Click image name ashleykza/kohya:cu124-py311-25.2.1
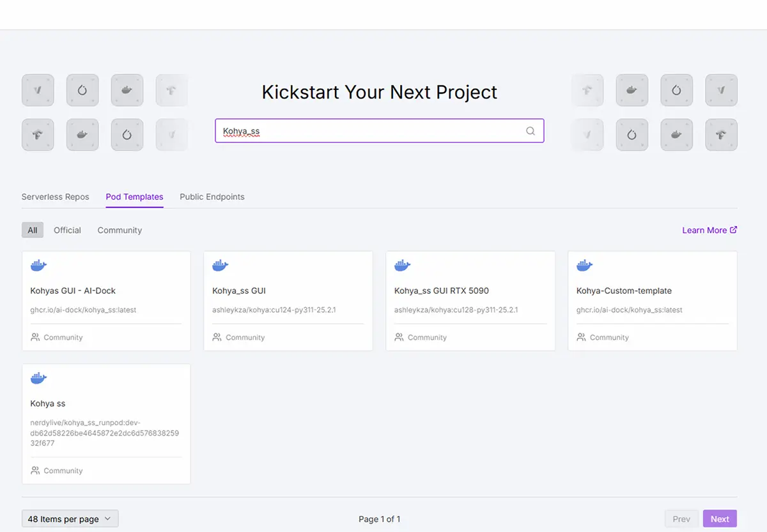The height and width of the screenshot is (532, 767). coord(274,310)
